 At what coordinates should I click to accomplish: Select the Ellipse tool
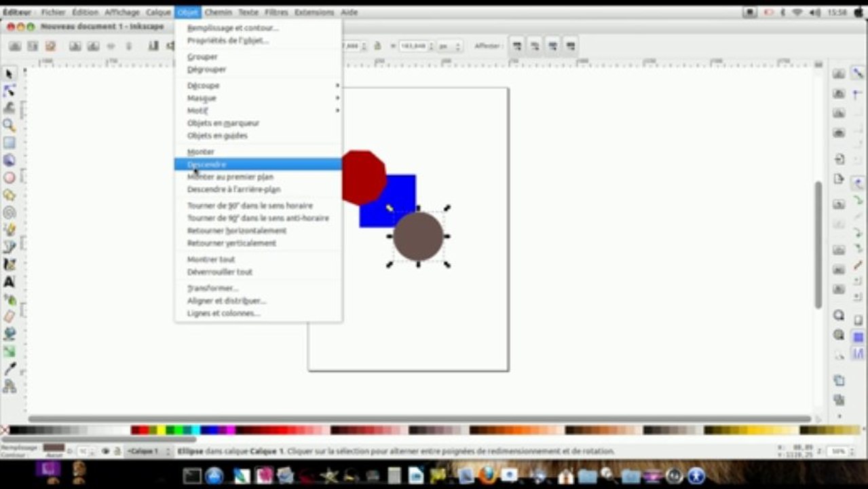pyautogui.click(x=10, y=177)
